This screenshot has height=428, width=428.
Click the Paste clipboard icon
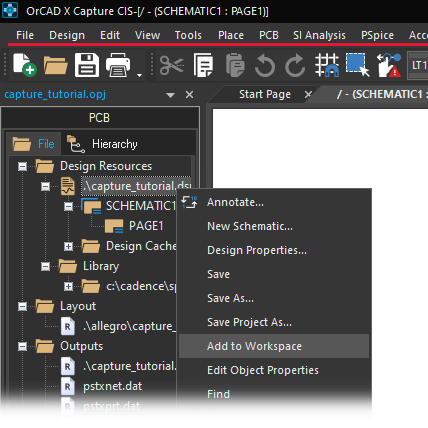[x=235, y=65]
